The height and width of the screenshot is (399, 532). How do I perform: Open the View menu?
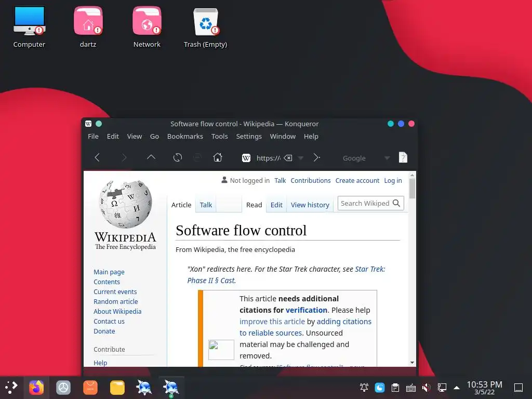135,137
